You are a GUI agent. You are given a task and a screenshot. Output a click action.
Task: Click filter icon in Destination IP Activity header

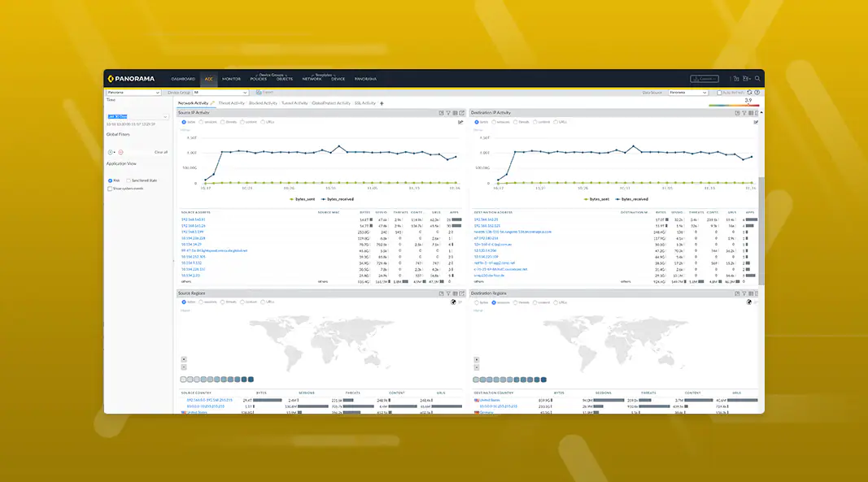744,113
